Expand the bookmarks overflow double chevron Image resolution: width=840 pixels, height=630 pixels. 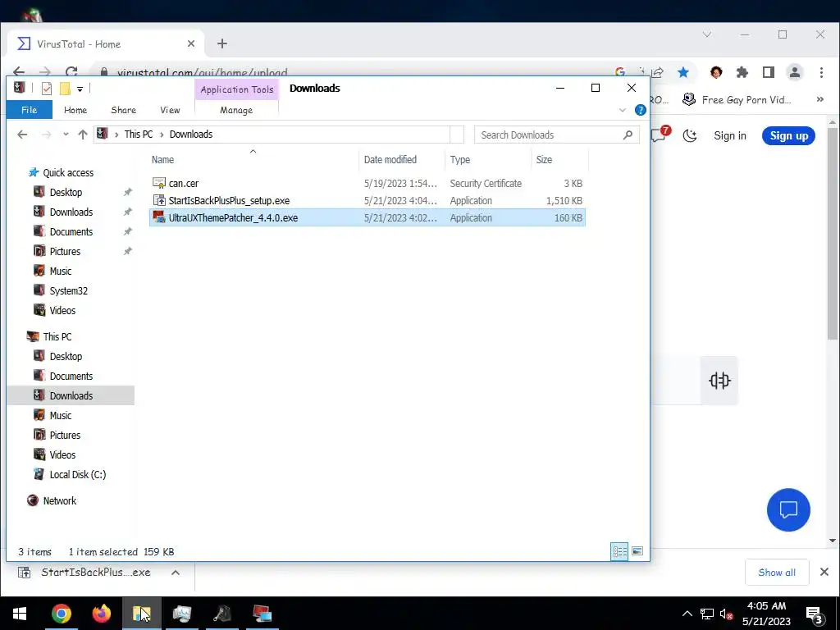pyautogui.click(x=819, y=99)
